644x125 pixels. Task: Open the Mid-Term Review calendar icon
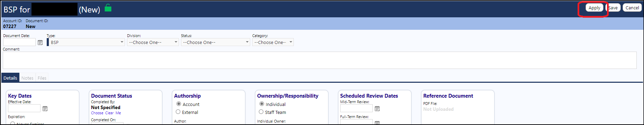point(377,109)
